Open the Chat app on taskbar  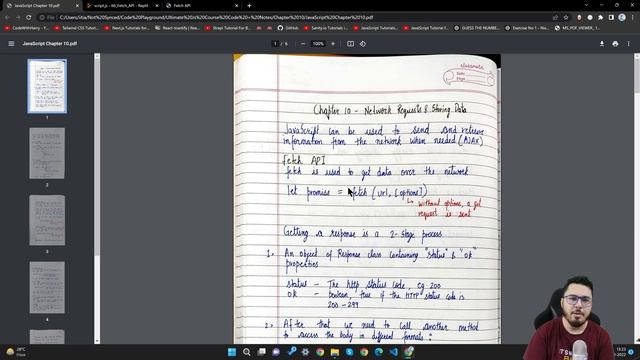(276, 352)
